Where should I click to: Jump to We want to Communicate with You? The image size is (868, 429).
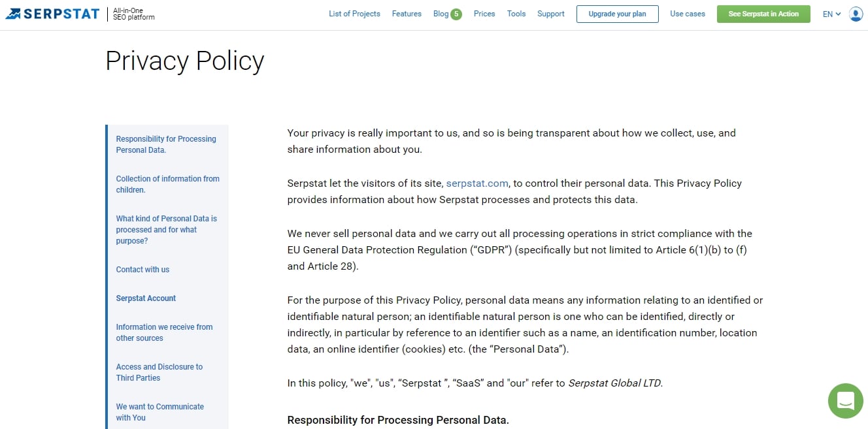tap(160, 412)
